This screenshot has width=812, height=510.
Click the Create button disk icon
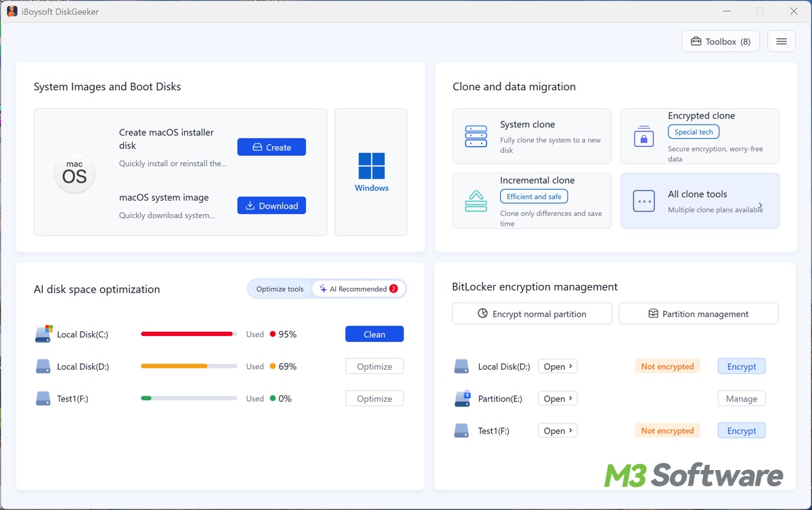(x=257, y=147)
